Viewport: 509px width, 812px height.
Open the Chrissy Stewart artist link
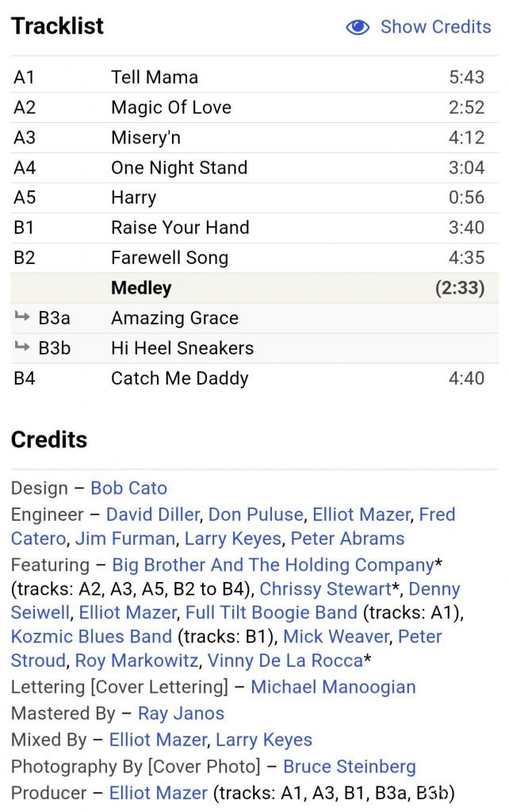(326, 589)
